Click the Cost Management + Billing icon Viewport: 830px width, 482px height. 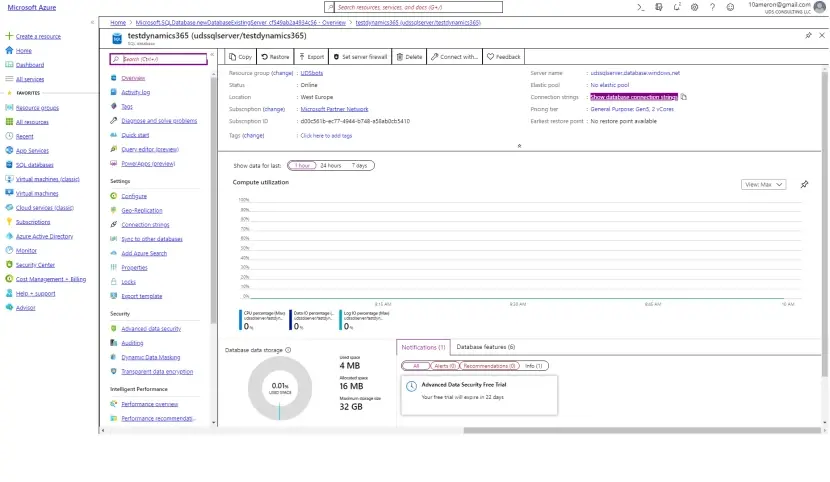(9, 279)
